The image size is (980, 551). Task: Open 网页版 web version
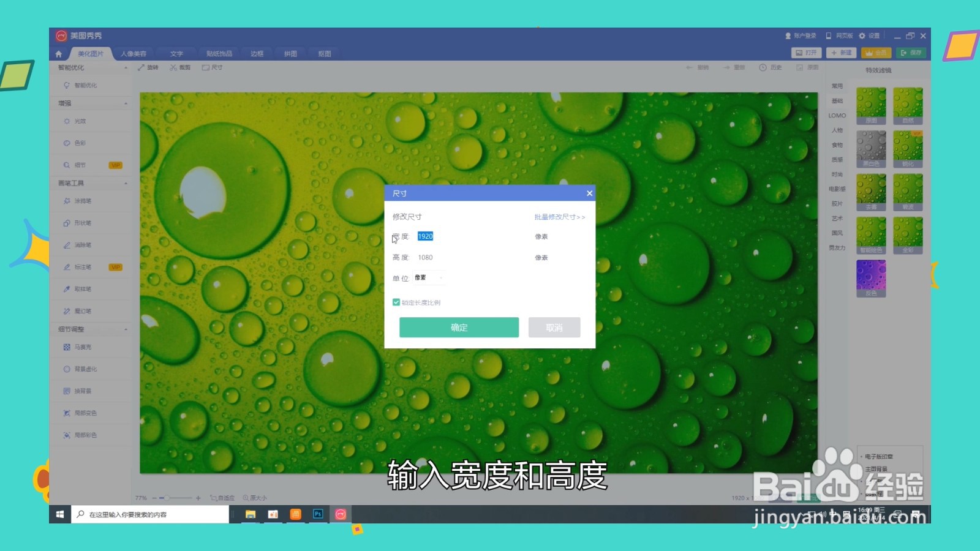839,36
